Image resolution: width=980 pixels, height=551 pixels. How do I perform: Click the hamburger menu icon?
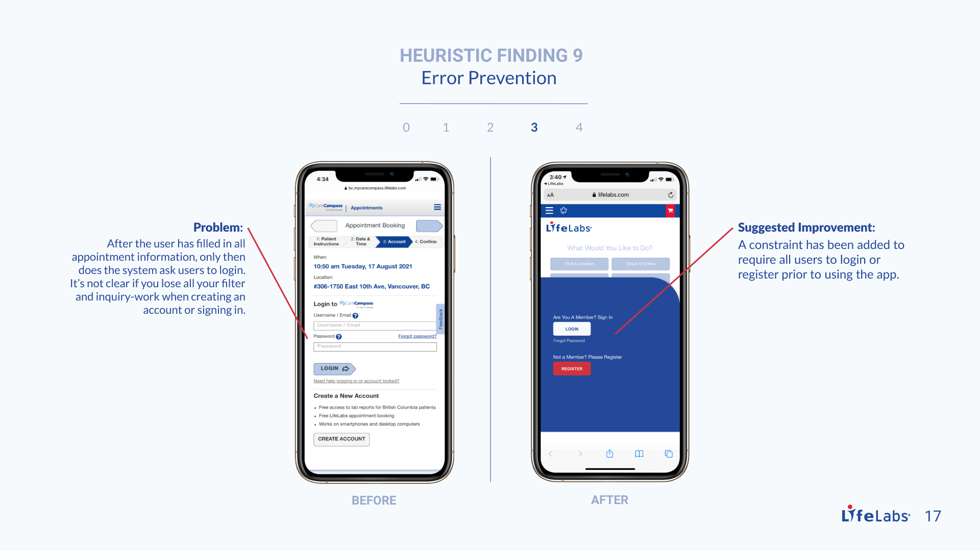(550, 211)
